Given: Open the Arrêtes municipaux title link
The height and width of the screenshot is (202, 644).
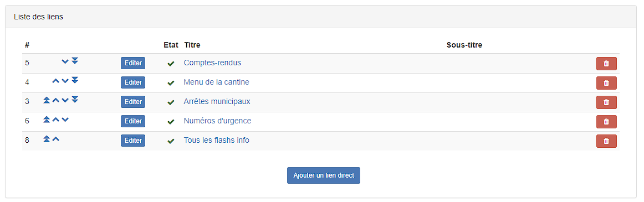Looking at the screenshot, I should click(x=217, y=102).
